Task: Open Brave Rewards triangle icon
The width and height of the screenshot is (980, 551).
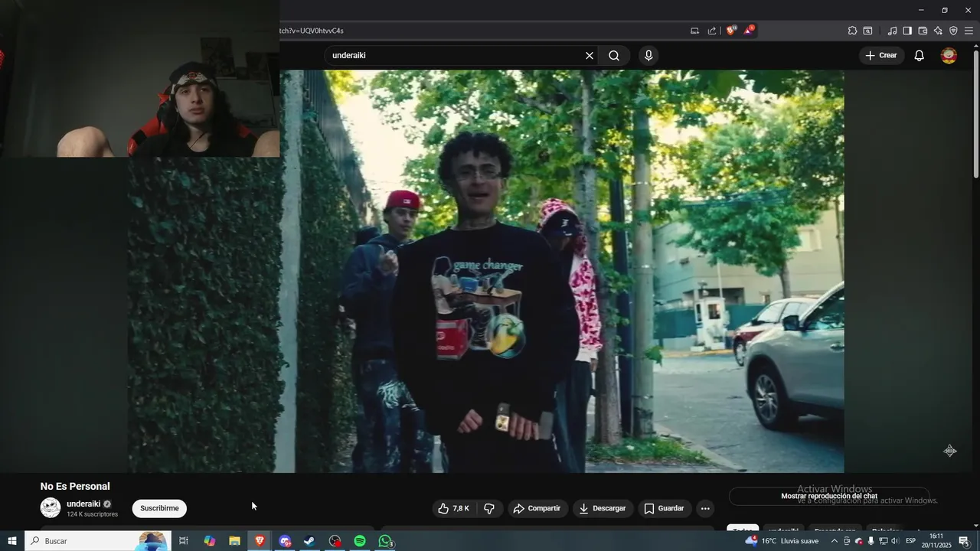Action: (749, 31)
